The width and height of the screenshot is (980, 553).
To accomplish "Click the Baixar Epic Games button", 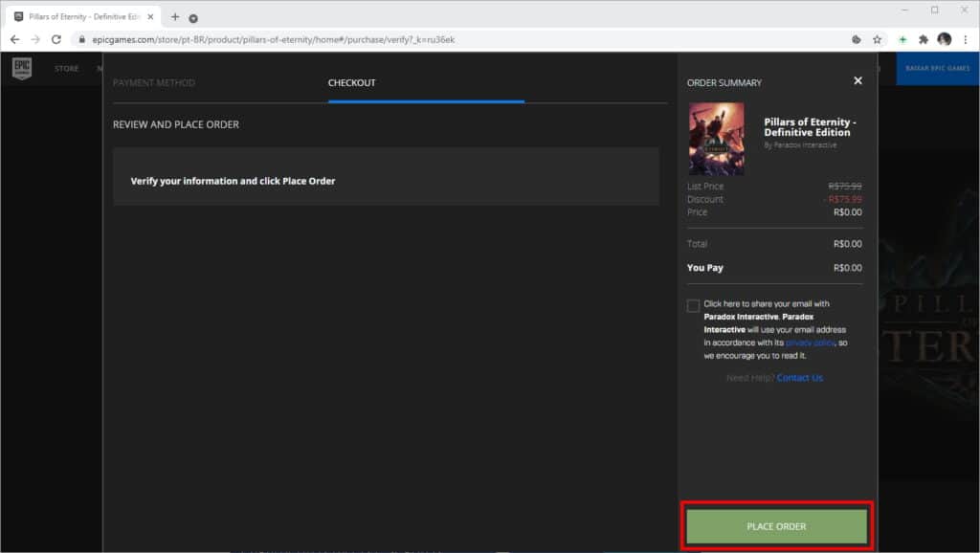I will tap(938, 68).
